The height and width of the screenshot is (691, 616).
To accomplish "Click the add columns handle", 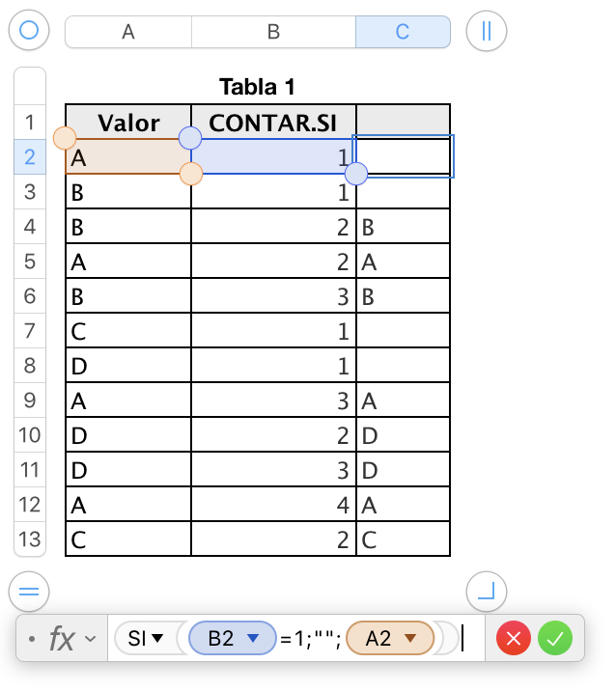I will [487, 31].
